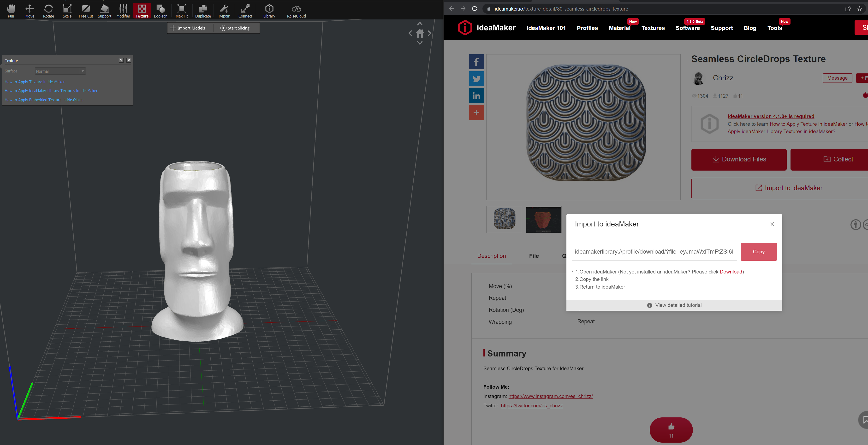Copy the import link
The image size is (868, 445).
tap(759, 252)
